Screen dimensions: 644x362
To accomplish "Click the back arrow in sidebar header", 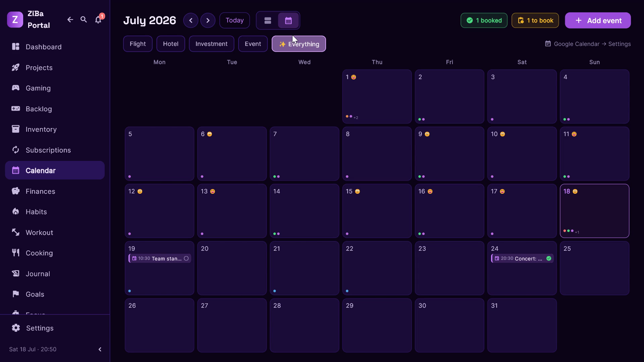I will (70, 20).
